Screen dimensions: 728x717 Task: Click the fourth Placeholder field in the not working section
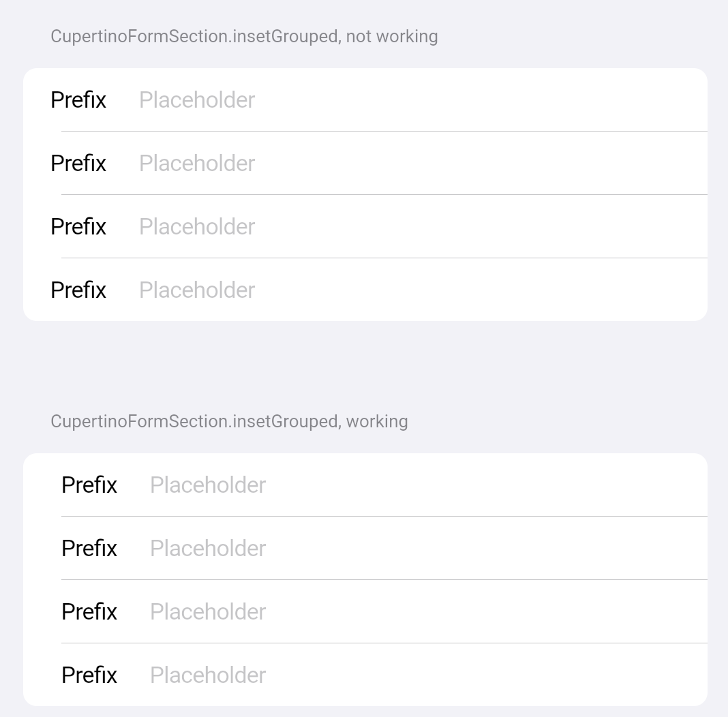(196, 290)
